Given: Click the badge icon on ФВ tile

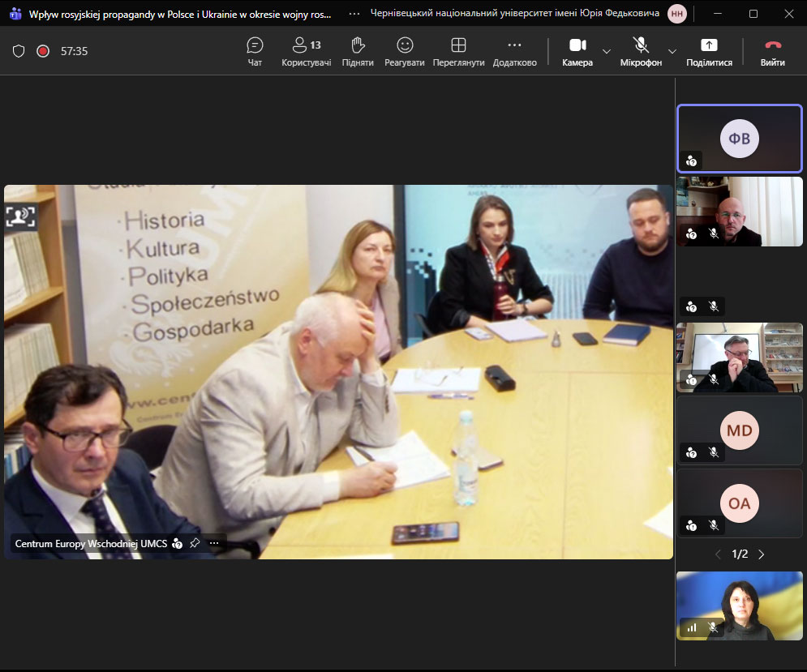Looking at the screenshot, I should [691, 161].
